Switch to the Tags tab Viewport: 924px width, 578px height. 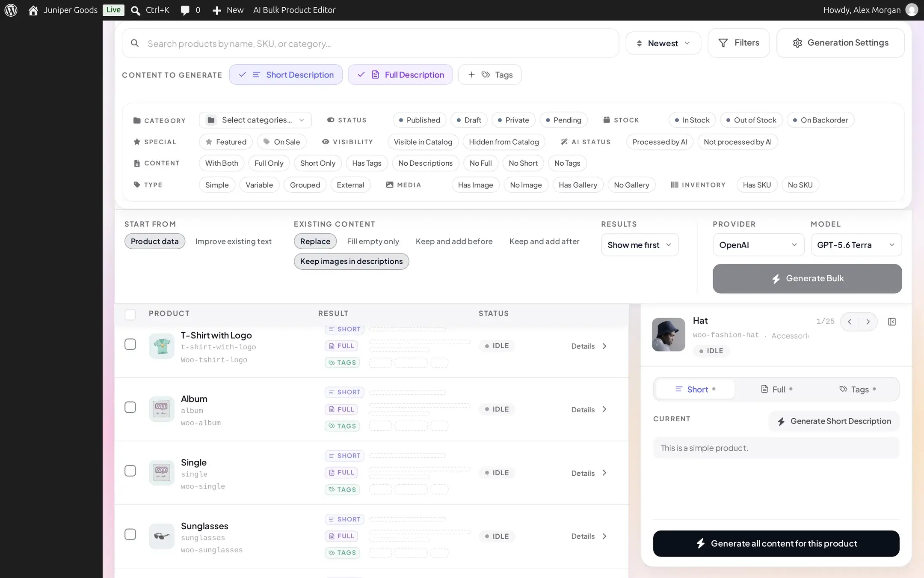point(857,389)
